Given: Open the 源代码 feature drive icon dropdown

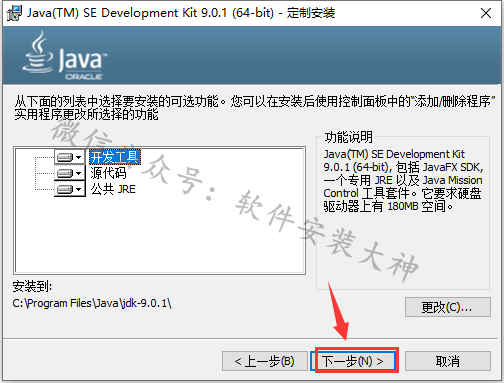Looking at the screenshot, I should [x=70, y=173].
